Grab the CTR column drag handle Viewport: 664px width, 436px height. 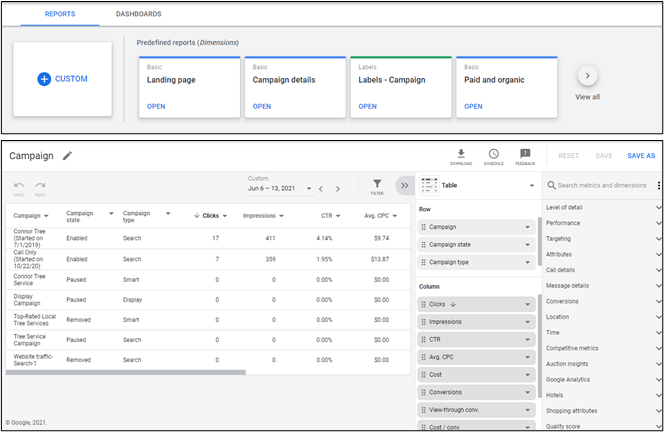[x=423, y=339]
